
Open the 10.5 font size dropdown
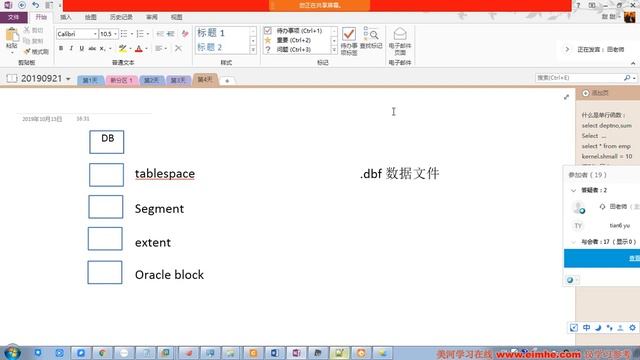(116, 34)
